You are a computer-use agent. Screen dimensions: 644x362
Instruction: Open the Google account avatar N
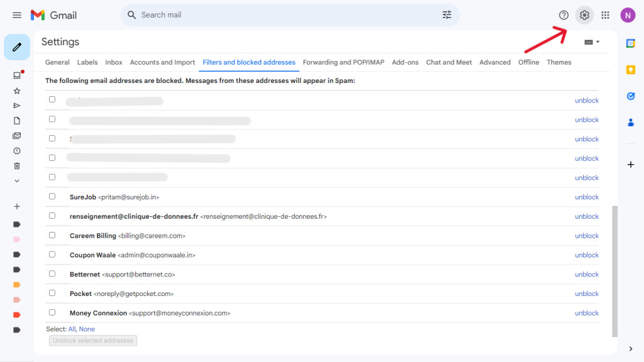point(628,16)
